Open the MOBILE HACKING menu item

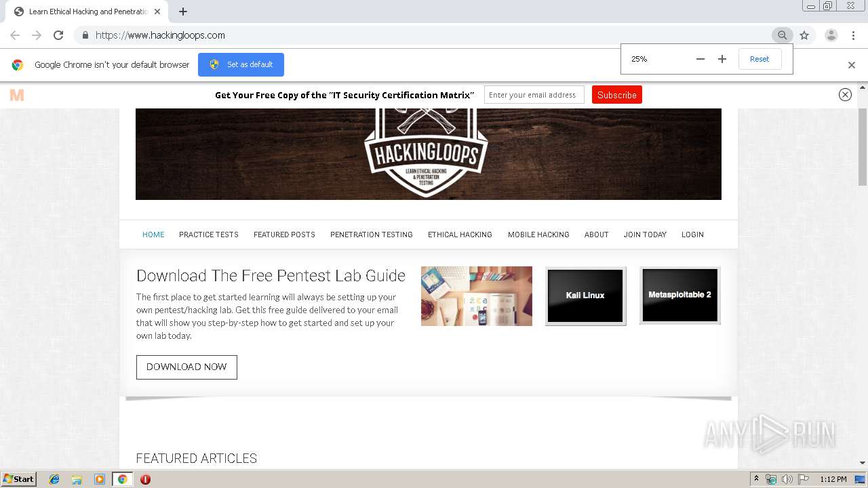click(x=538, y=235)
